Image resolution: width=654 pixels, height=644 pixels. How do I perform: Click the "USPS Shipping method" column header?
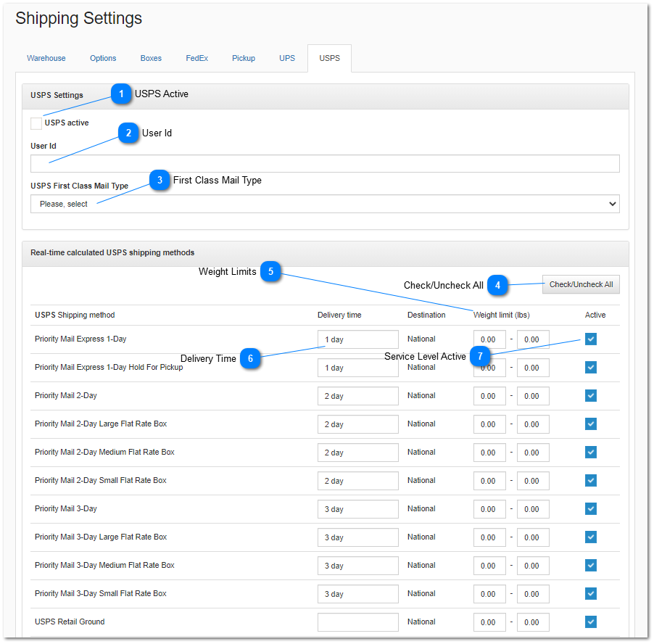coord(75,315)
